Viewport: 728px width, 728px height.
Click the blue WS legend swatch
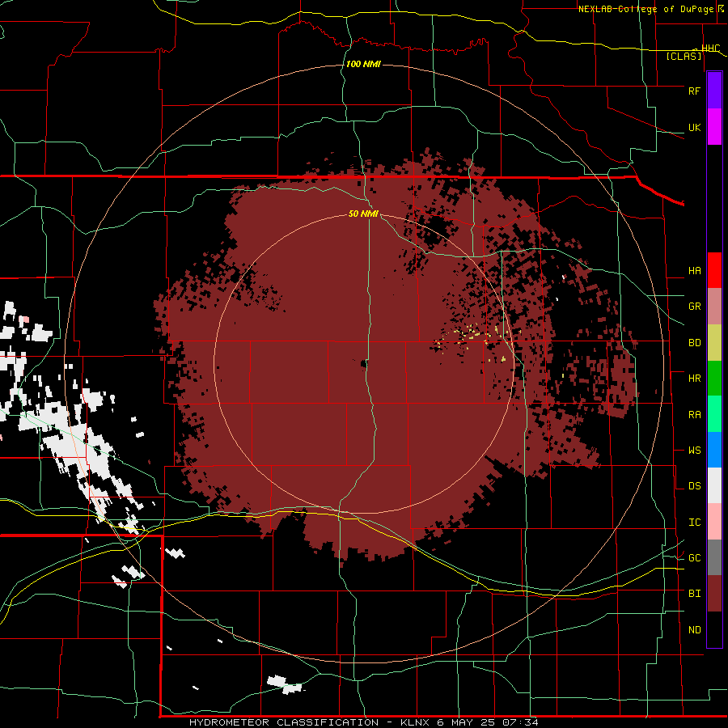714,450
